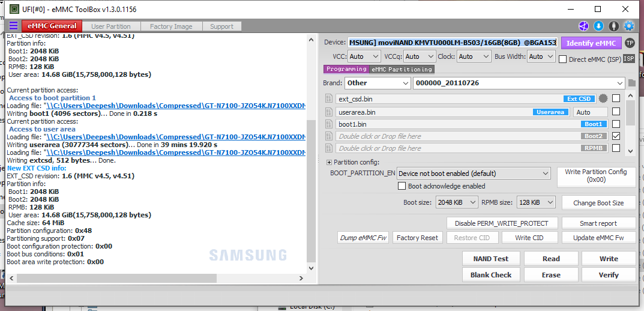This screenshot has height=311, width=644.
Task: Click the Identify eMMC button
Action: pyautogui.click(x=591, y=43)
